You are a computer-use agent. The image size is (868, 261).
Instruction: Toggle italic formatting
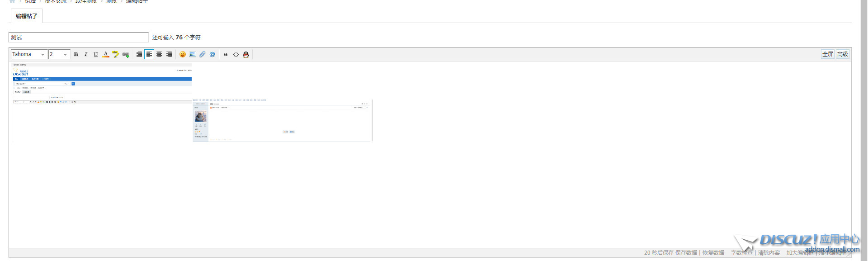(86, 54)
